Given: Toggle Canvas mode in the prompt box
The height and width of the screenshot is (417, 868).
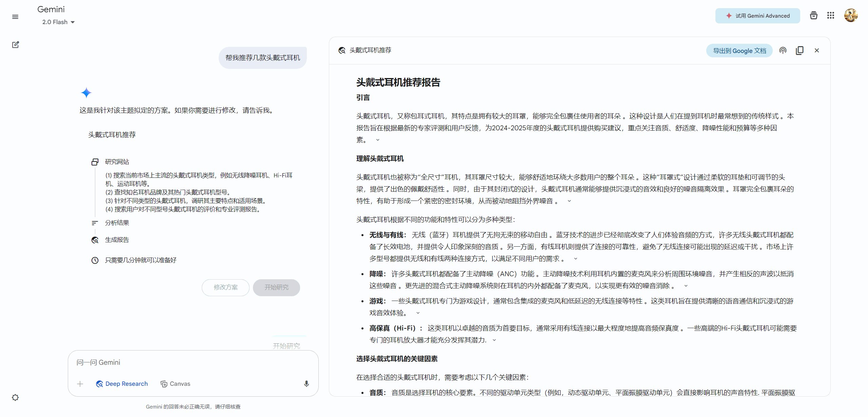Looking at the screenshot, I should [175, 384].
